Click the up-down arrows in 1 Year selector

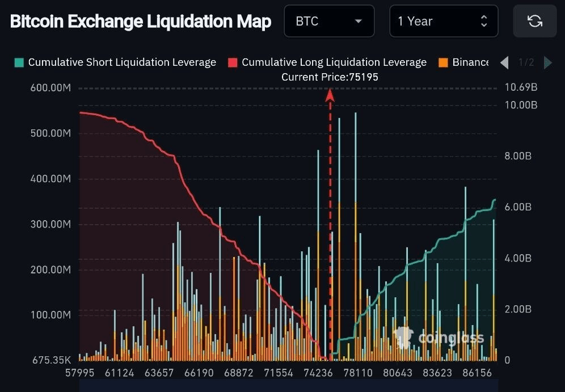[484, 22]
